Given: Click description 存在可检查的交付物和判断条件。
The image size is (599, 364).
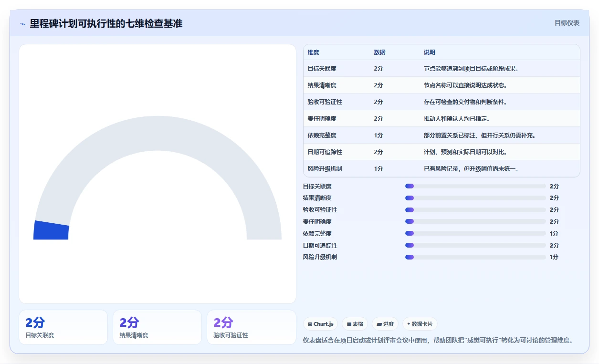Looking at the screenshot, I should pyautogui.click(x=465, y=102).
